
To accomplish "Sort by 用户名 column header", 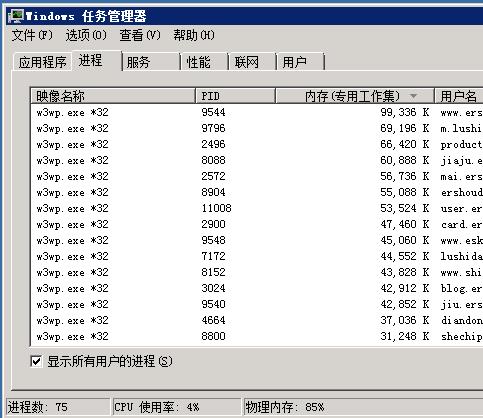I will pos(459,96).
